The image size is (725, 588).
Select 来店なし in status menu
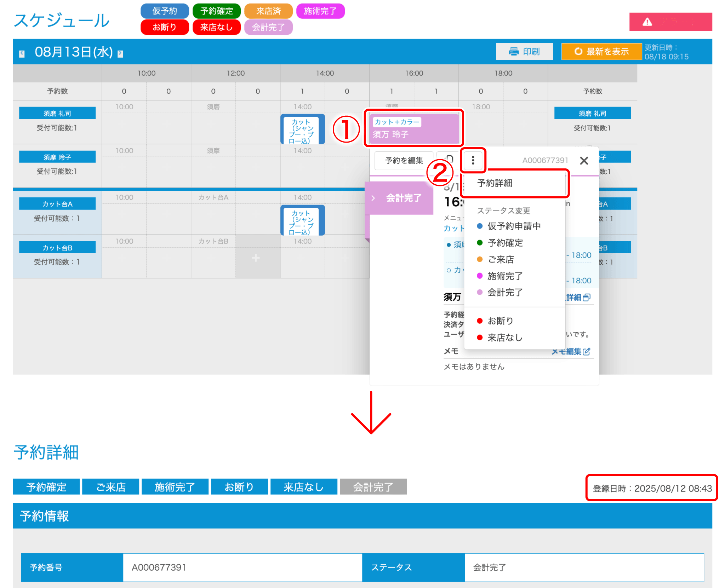click(x=504, y=338)
